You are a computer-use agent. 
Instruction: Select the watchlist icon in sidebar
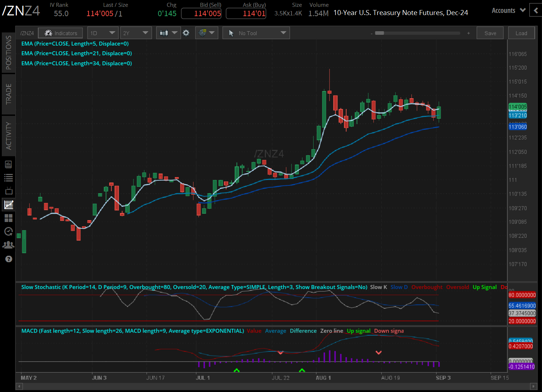point(9,177)
